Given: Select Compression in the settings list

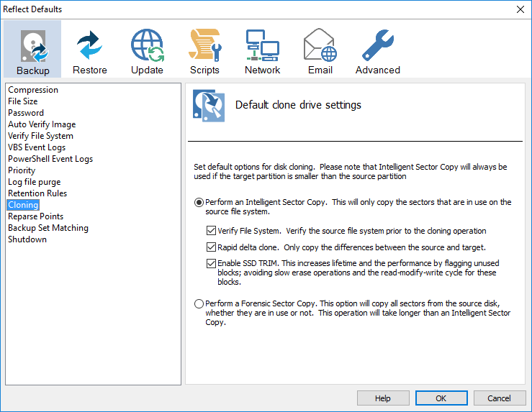Looking at the screenshot, I should [33, 90].
